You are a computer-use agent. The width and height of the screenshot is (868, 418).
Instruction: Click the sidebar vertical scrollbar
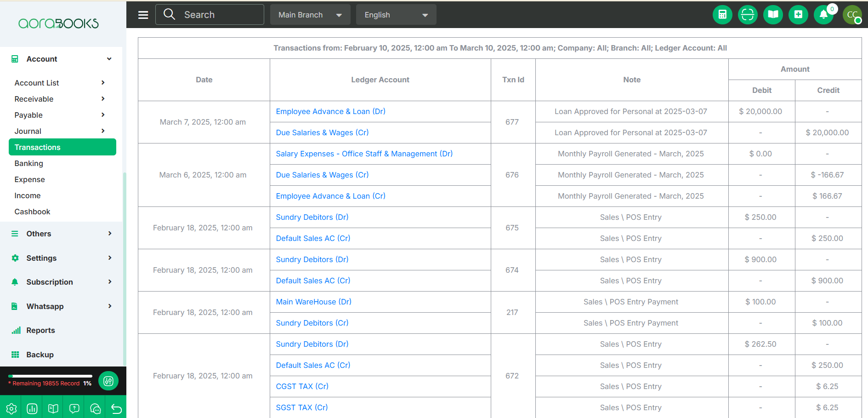pyautogui.click(x=124, y=269)
